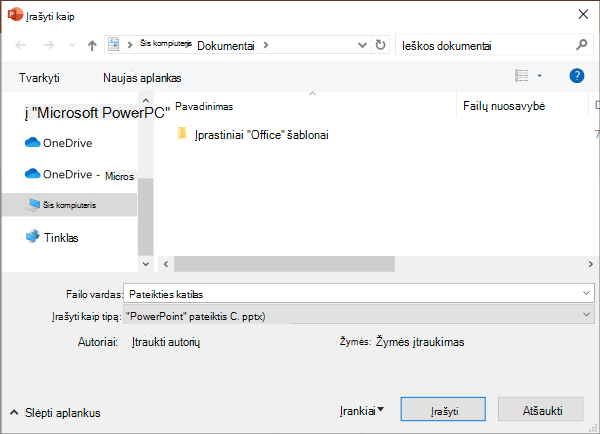Refresh the Dokumentai folder view
This screenshot has height=434, width=600.
(380, 45)
